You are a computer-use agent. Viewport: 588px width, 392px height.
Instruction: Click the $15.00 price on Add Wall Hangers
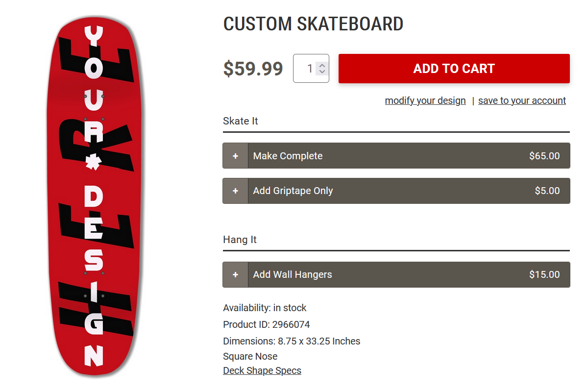click(x=544, y=274)
